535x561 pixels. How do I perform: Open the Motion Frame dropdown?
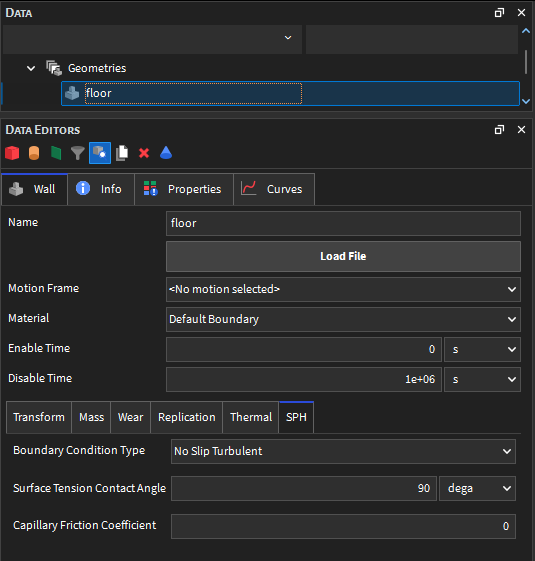pos(343,289)
